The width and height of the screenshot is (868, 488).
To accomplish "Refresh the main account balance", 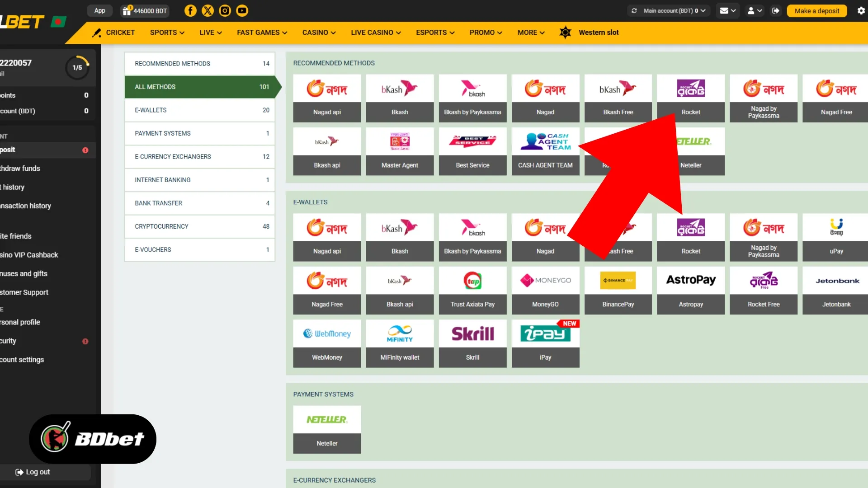I will point(634,11).
